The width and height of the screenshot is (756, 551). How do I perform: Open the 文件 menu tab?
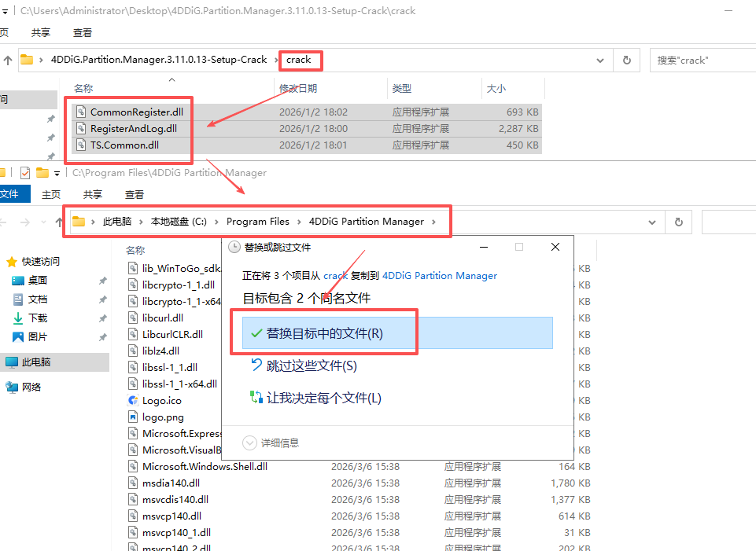tap(11, 194)
